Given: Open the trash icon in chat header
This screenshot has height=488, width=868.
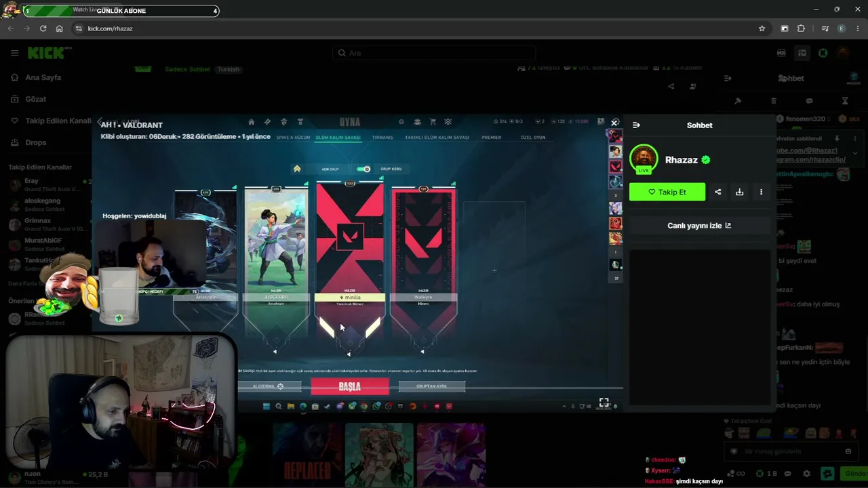Looking at the screenshot, I should tap(774, 101).
